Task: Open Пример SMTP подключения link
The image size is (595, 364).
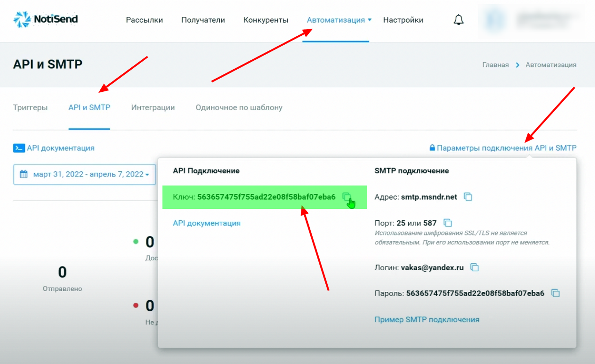Action: point(427,319)
